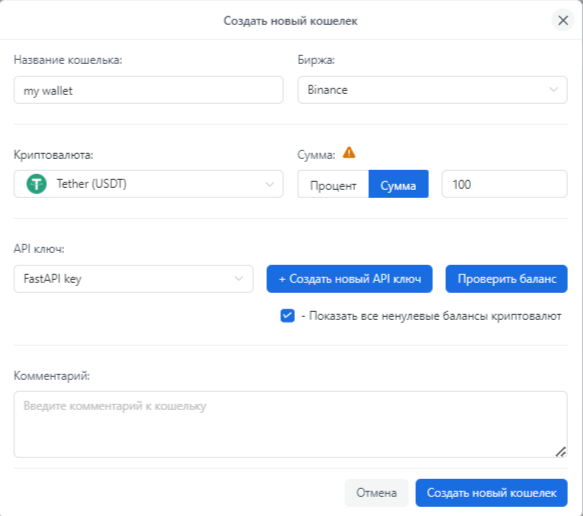The width and height of the screenshot is (583, 516).
Task: Close the dialog with the X icon
Action: (x=563, y=20)
